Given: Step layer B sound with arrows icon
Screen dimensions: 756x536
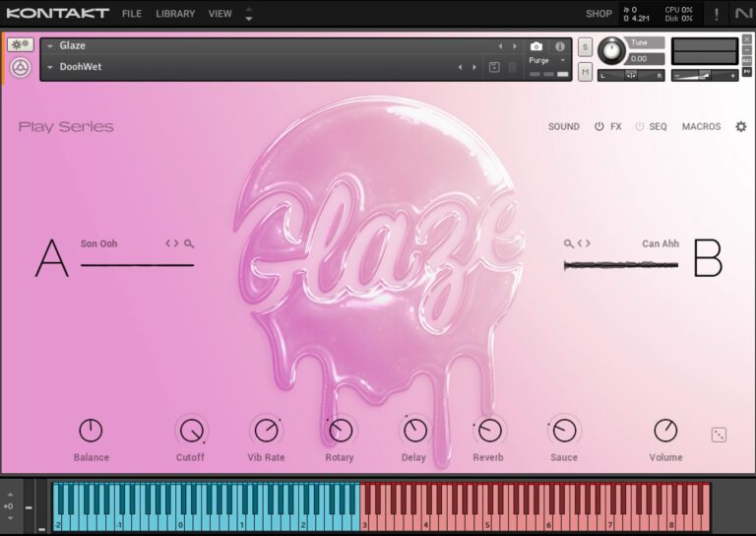Looking at the screenshot, I should (584, 243).
